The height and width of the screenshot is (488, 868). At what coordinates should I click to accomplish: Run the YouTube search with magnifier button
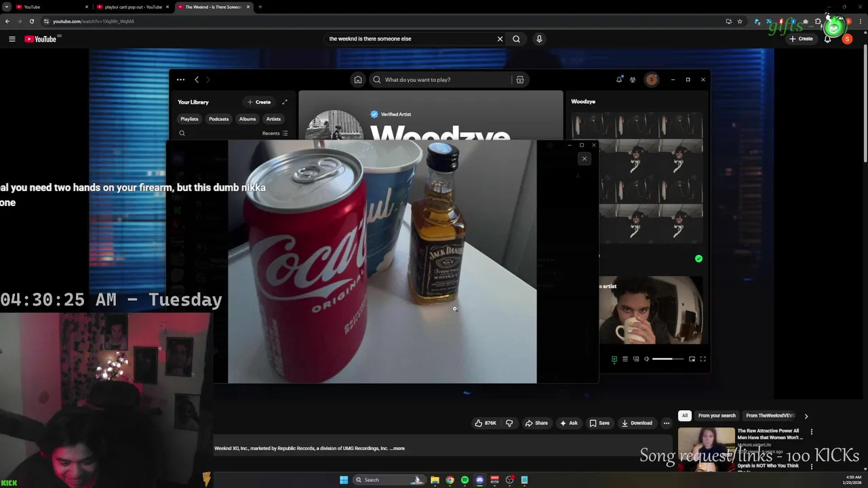516,39
